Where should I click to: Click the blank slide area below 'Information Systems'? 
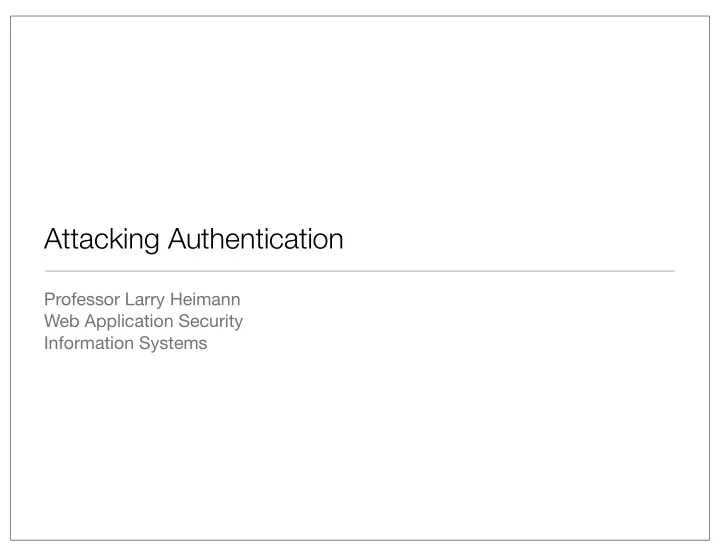[x=360, y=445]
